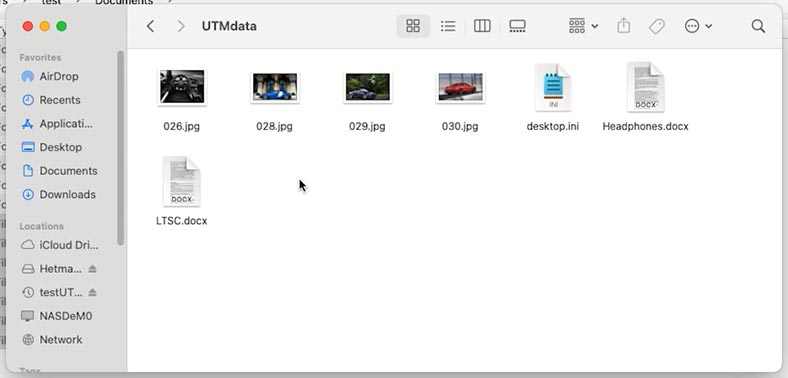Image resolution: width=788 pixels, height=378 pixels.
Task: Select the desktop.ini file icon
Action: coord(553,87)
